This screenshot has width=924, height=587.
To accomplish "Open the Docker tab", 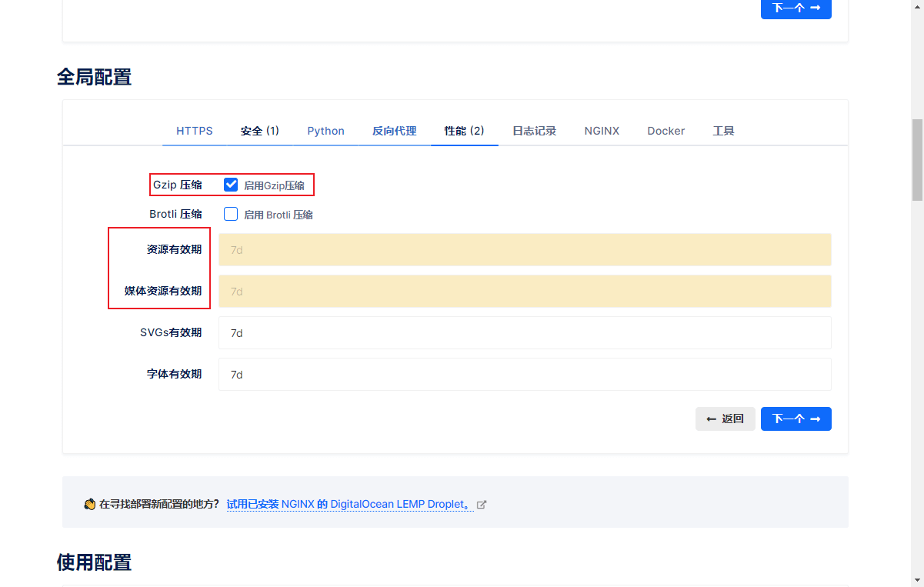I will click(x=665, y=131).
